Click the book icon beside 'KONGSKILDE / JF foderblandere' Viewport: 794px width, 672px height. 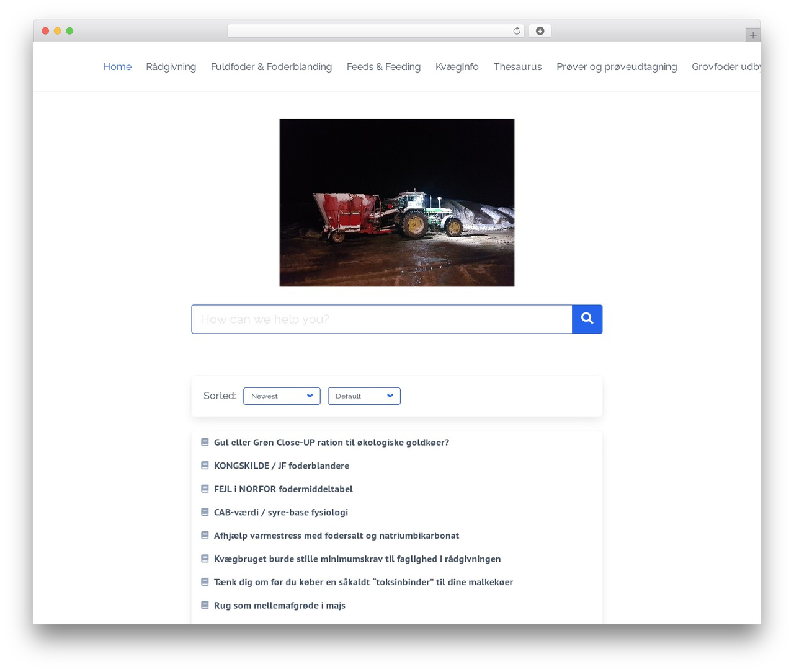205,466
